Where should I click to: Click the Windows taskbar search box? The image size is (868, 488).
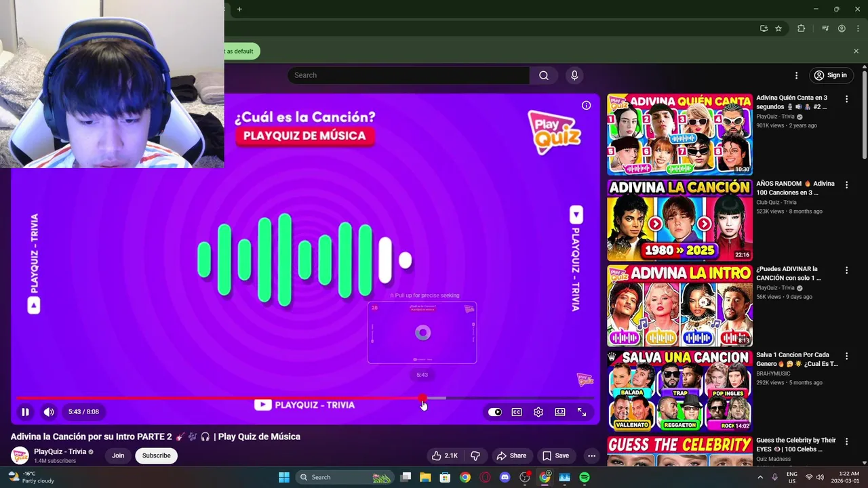click(x=344, y=477)
